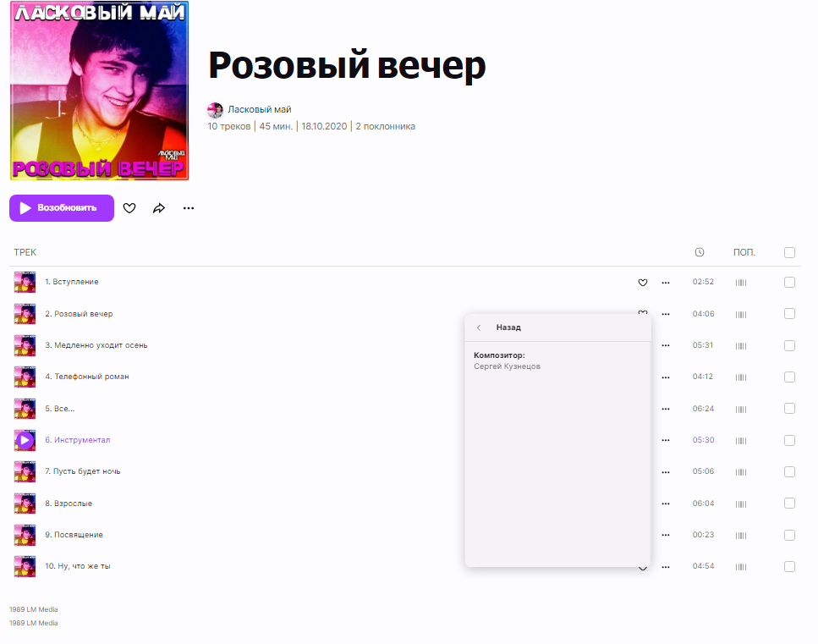Click the clock duration column icon

click(700, 252)
